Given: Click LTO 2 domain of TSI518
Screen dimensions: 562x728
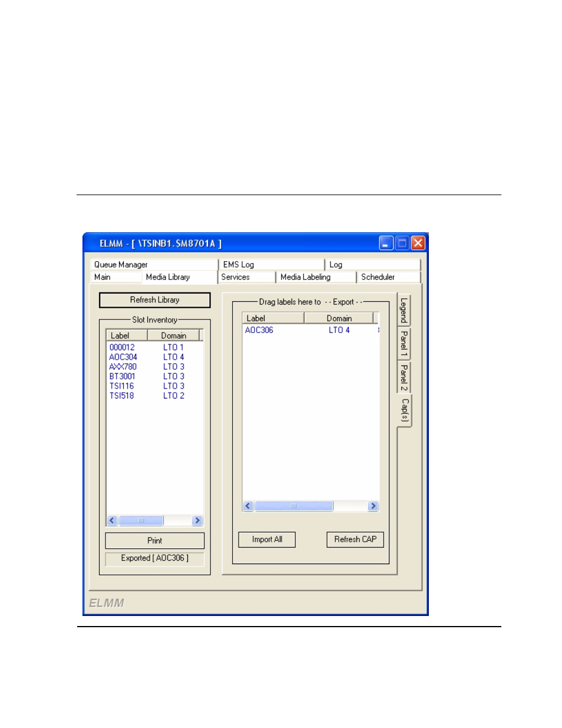Looking at the screenshot, I should coord(174,396).
